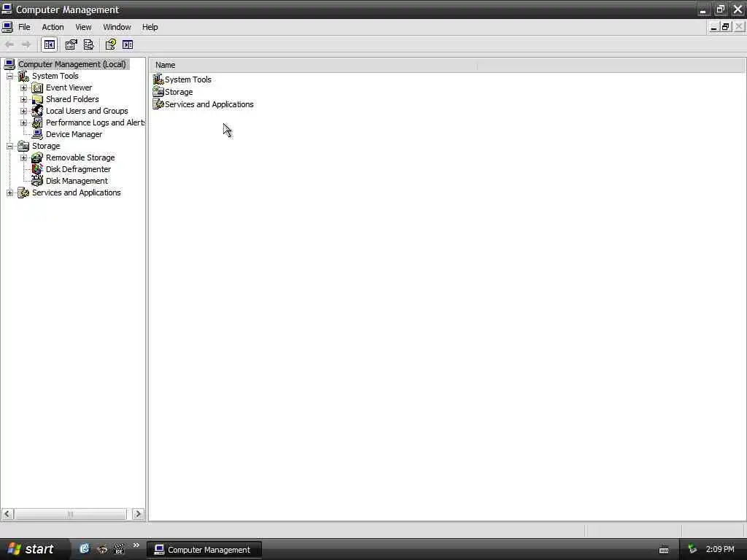This screenshot has width=747, height=560.
Task: Select Disk Management in tree
Action: 77,181
